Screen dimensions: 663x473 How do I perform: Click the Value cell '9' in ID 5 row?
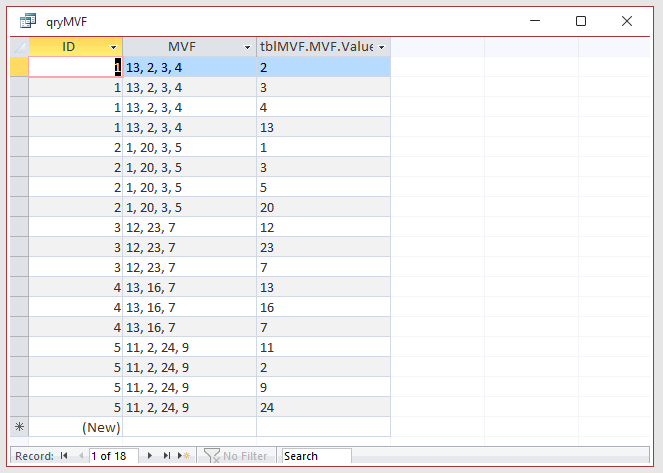click(x=323, y=387)
